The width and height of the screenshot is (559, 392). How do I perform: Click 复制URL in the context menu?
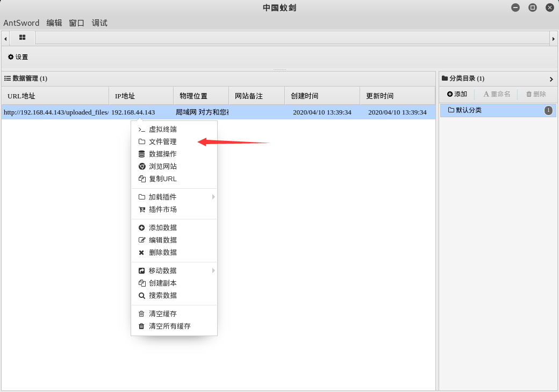[174, 179]
